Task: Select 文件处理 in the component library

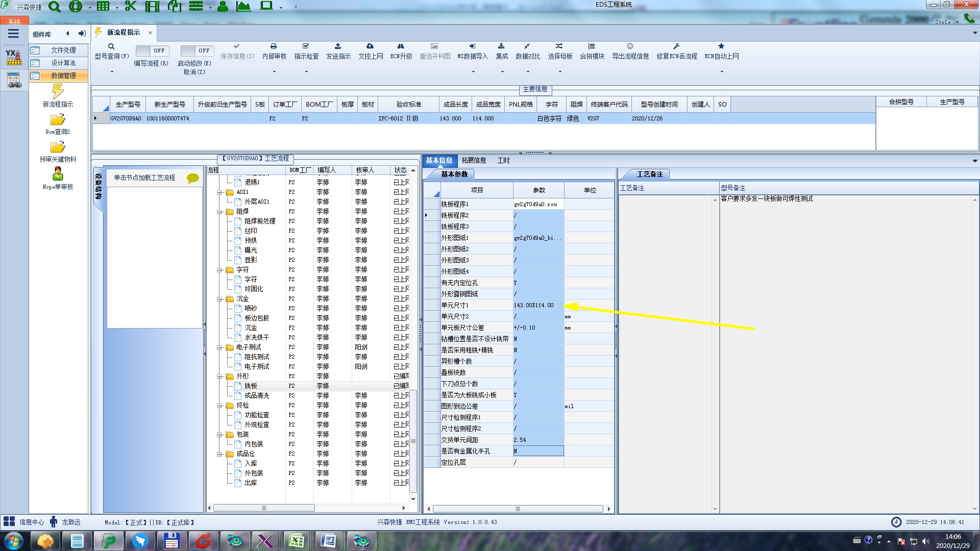Action: pyautogui.click(x=63, y=50)
